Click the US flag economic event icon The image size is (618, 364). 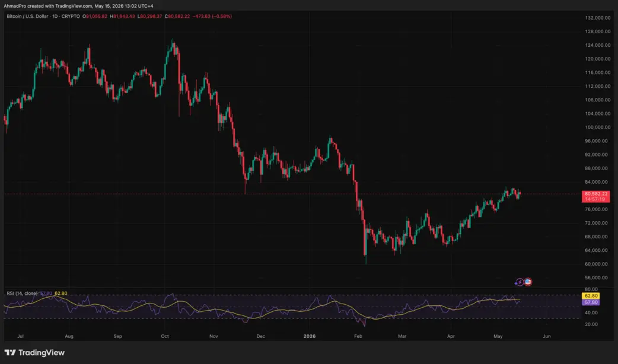pos(528,282)
